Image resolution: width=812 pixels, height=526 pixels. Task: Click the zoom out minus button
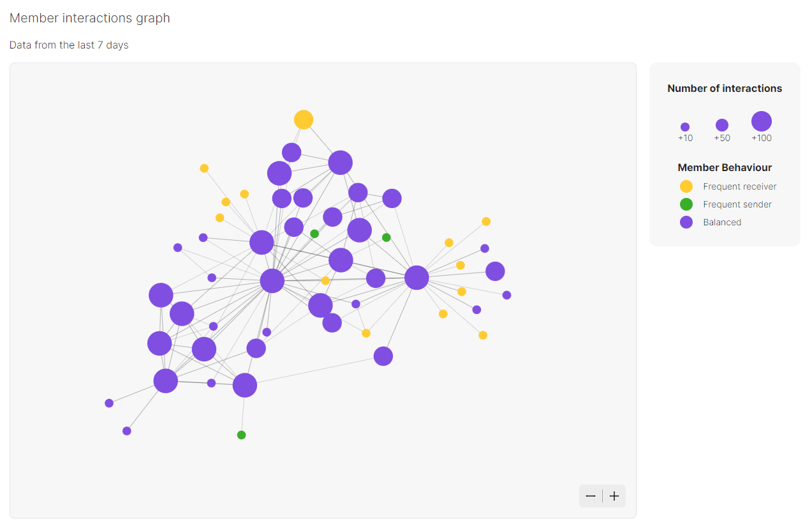[x=591, y=496]
